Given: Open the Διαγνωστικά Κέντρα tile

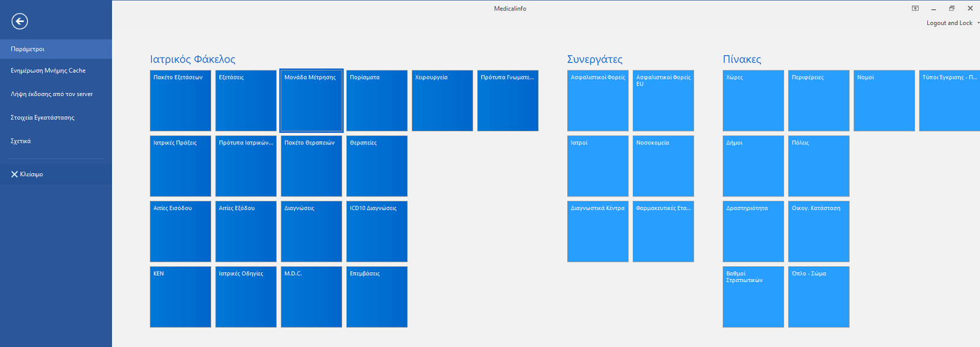Looking at the screenshot, I should [597, 231].
